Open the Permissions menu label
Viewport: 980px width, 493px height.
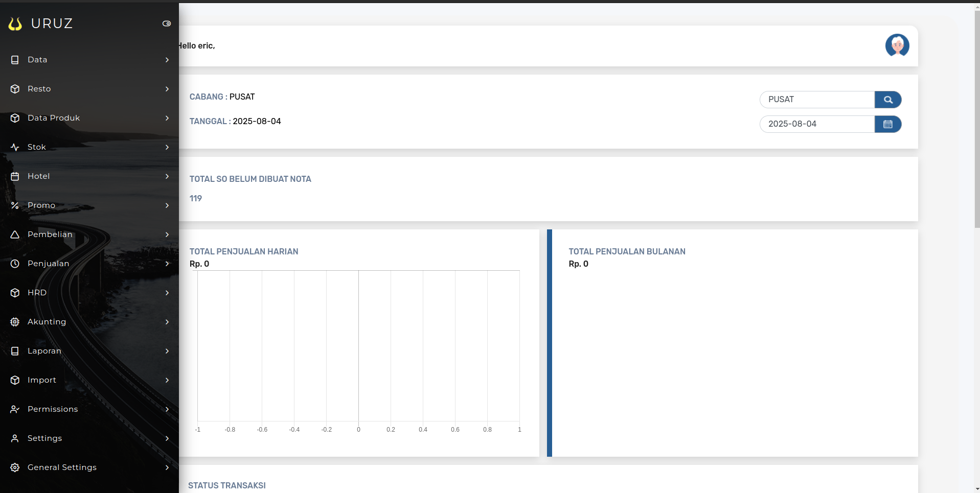click(x=53, y=409)
